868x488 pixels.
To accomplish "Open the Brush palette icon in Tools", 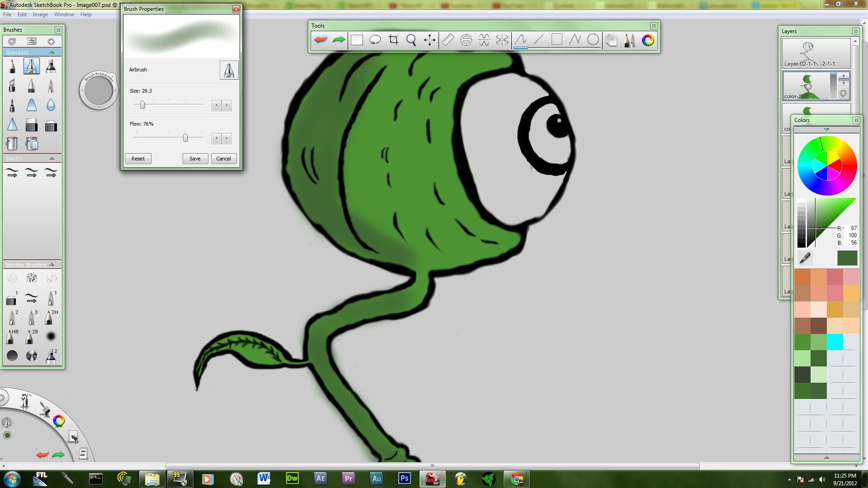I will [x=629, y=40].
